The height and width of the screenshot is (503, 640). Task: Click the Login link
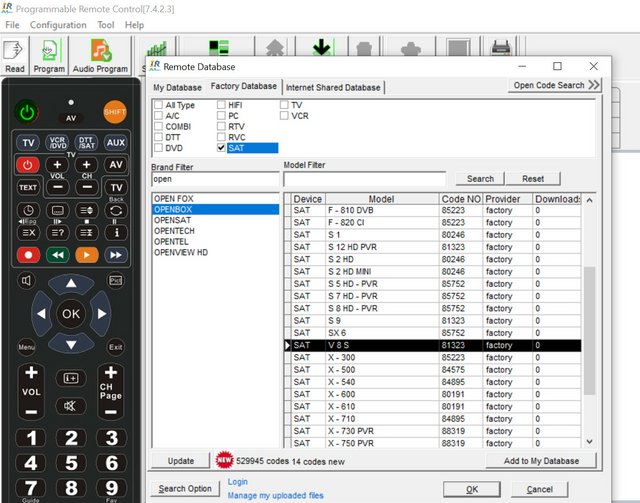click(238, 482)
